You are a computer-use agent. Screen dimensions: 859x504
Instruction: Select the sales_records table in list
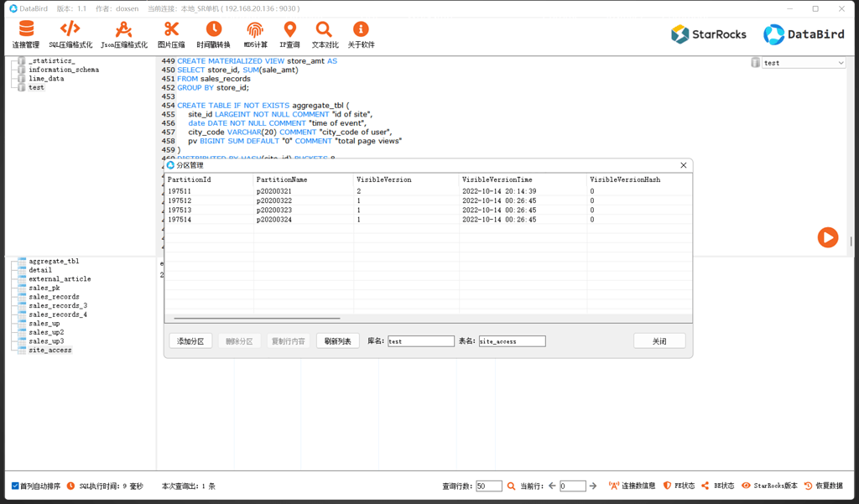tap(54, 297)
